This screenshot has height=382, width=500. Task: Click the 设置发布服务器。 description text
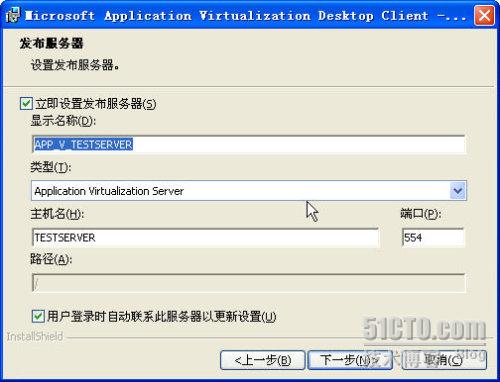point(75,65)
